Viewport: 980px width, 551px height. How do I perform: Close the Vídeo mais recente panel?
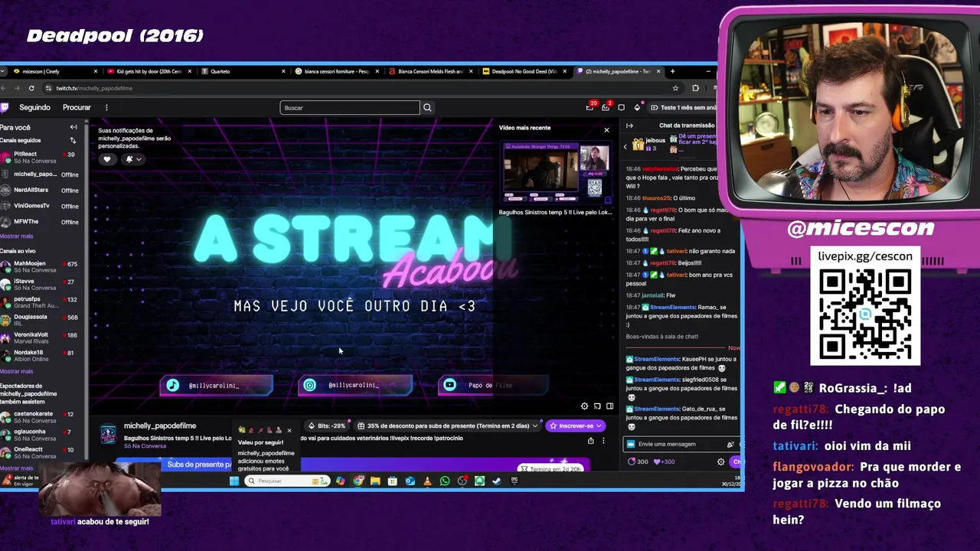[606, 130]
